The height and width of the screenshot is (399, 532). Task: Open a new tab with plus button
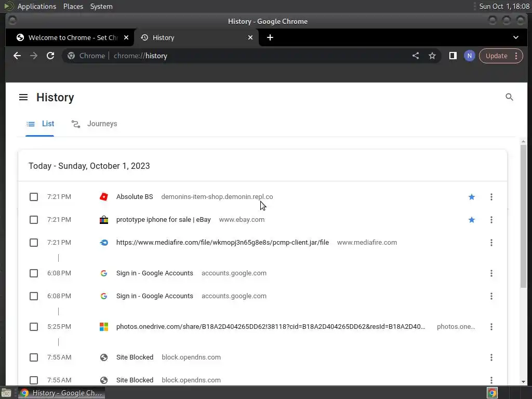click(270, 37)
